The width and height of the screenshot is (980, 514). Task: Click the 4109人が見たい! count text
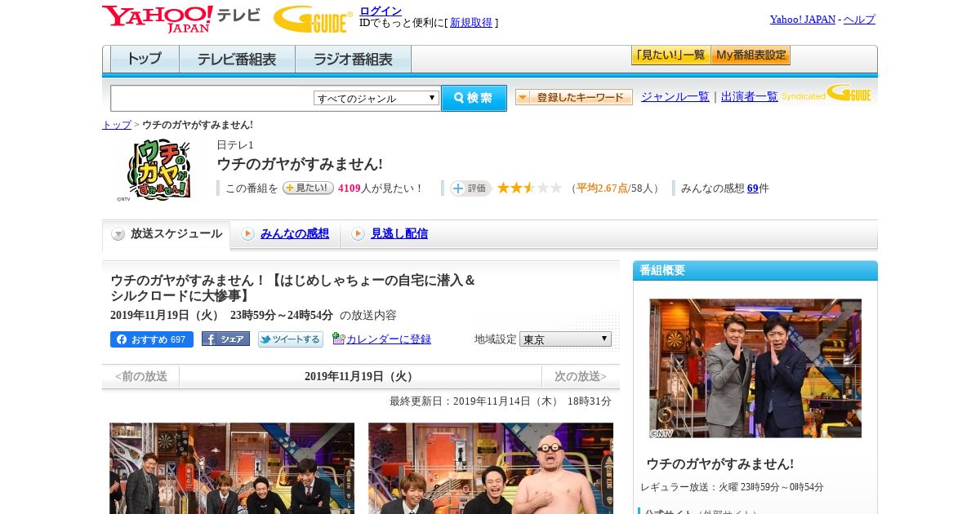point(381,188)
